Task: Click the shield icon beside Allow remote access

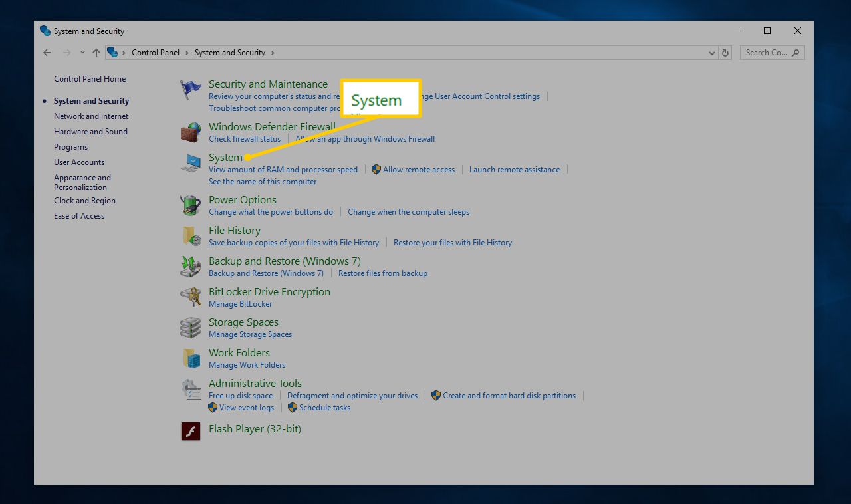Action: 376,170
